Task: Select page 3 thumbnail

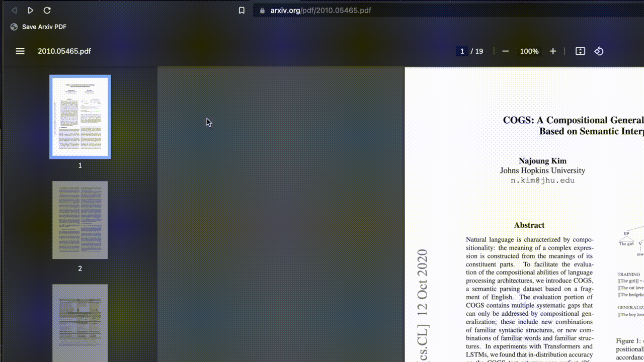Action: (x=80, y=323)
